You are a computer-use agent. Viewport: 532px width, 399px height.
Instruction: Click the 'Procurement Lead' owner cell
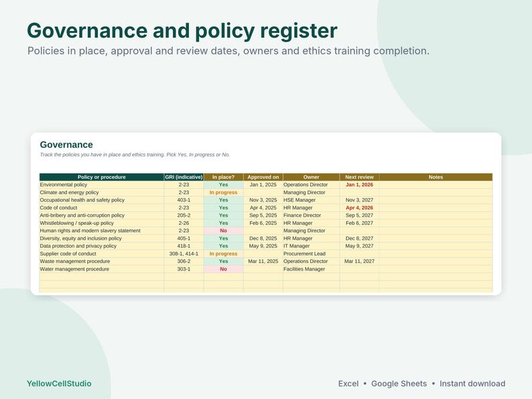click(x=312, y=254)
